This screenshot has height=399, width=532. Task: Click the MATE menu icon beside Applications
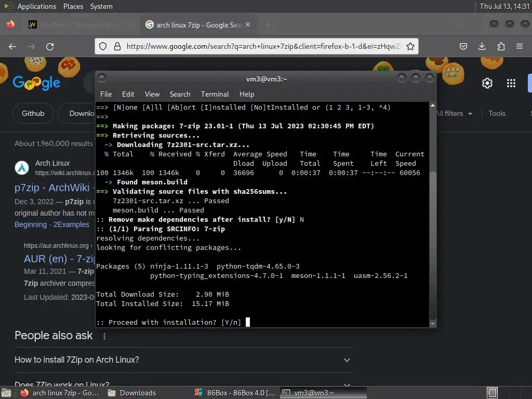point(8,6)
